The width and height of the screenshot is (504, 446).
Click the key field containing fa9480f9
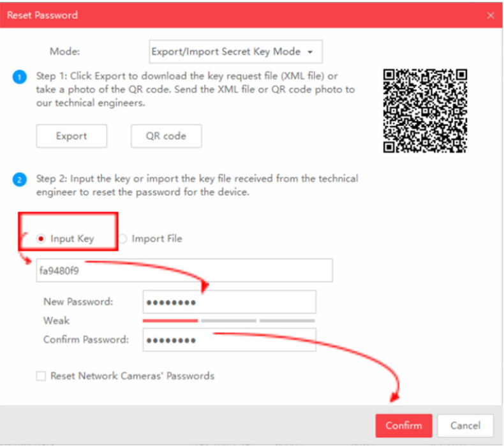(184, 270)
